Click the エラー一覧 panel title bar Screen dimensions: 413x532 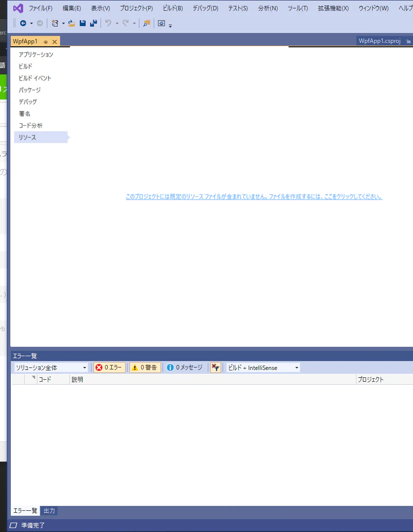click(x=212, y=356)
